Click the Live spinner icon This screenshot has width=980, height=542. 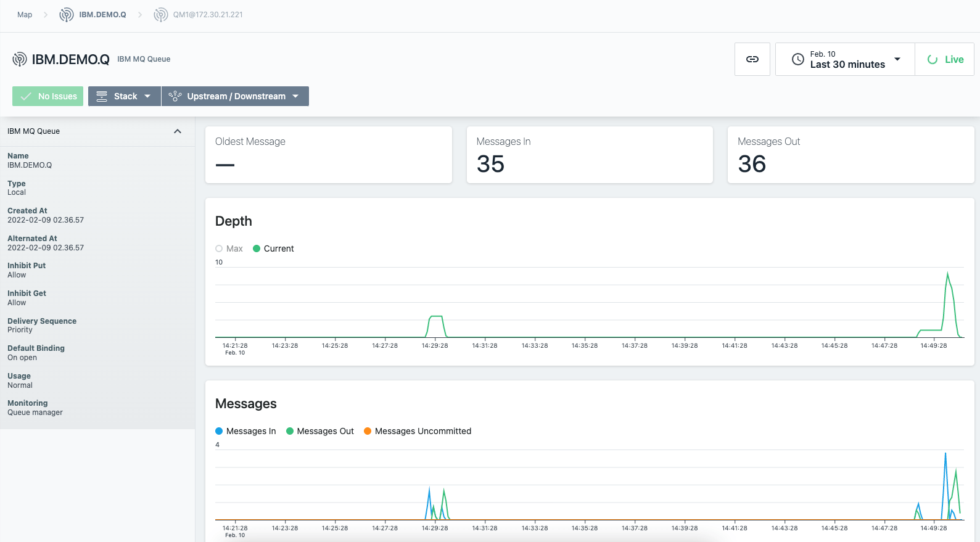(x=933, y=59)
